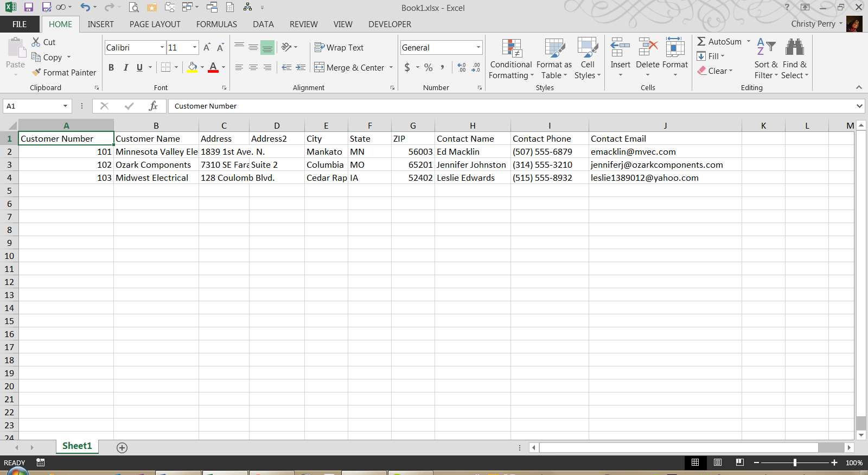
Task: Expand the General number format dropdown
Action: (x=478, y=48)
